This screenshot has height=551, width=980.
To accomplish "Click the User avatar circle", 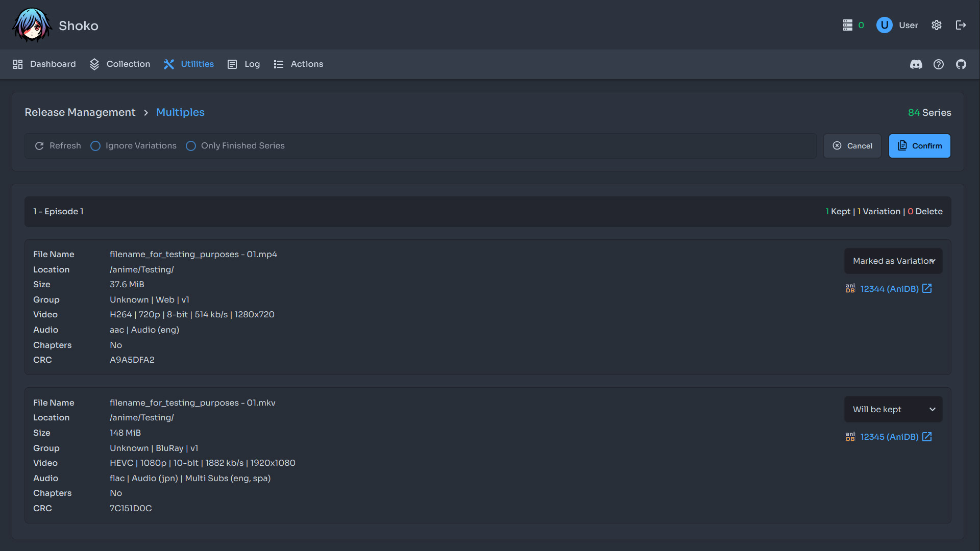I will 884,25.
